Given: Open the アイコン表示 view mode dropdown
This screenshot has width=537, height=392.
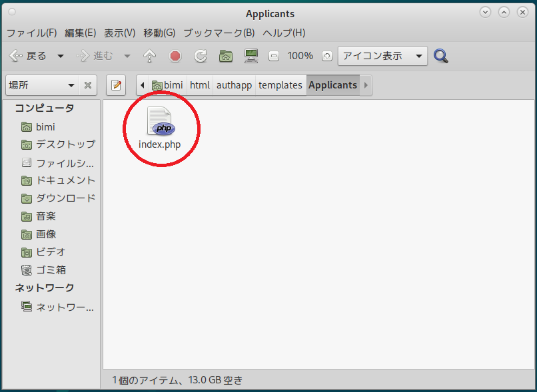Looking at the screenshot, I should click(x=382, y=56).
